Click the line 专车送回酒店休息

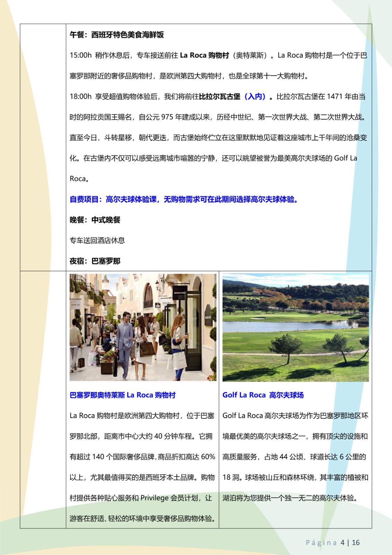(x=97, y=240)
